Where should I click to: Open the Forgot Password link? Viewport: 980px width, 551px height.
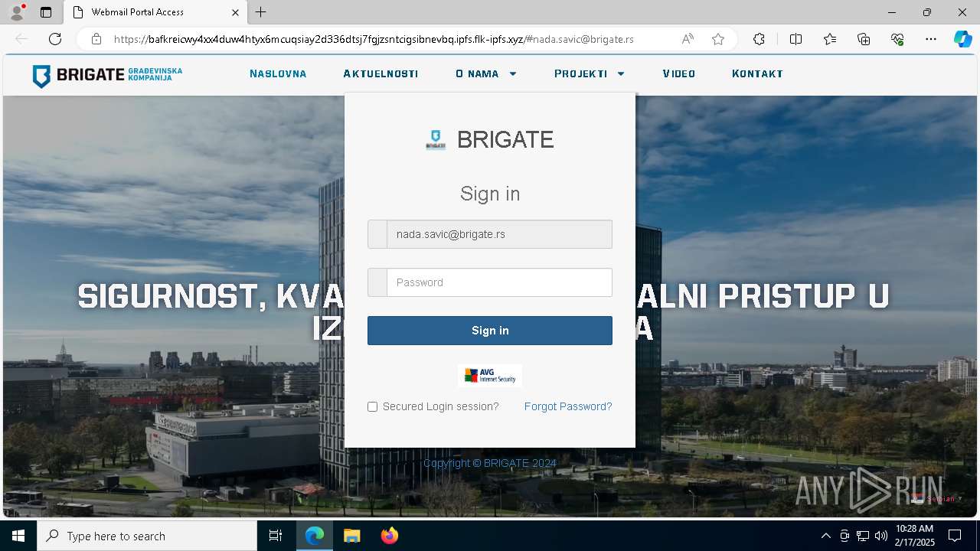pos(568,406)
